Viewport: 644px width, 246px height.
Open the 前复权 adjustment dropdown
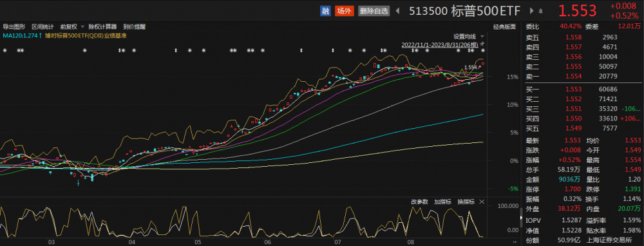pyautogui.click(x=72, y=26)
